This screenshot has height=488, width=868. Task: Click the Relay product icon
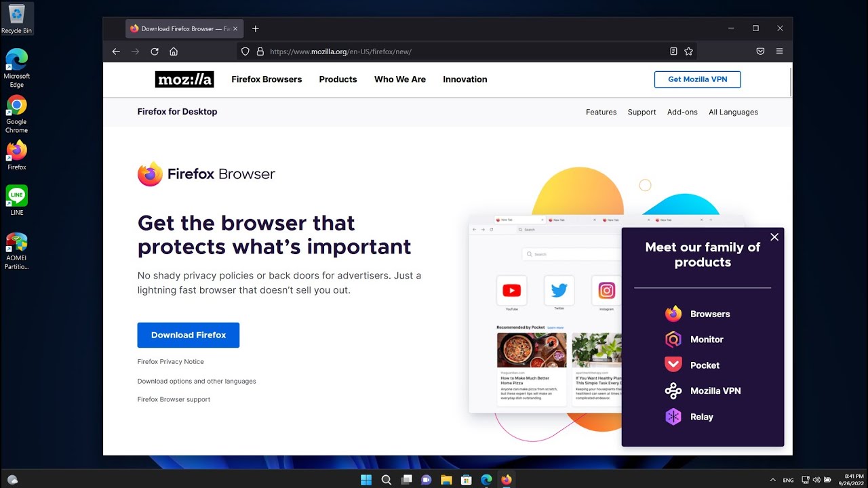click(673, 417)
